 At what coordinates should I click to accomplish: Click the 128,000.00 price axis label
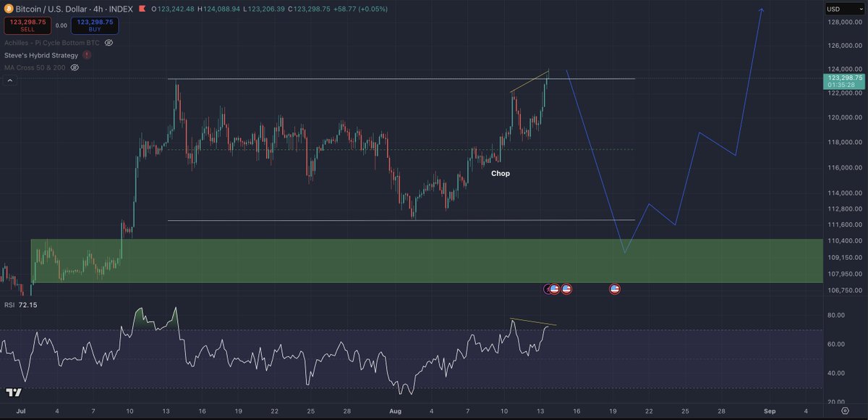pyautogui.click(x=844, y=22)
